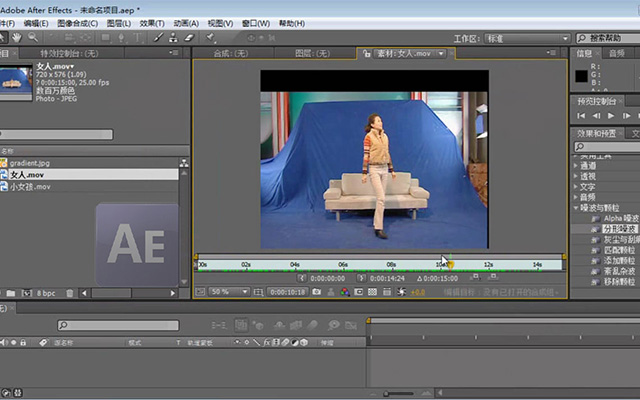
Task: Click the ripple insert edit icon
Action: click(x=475, y=277)
